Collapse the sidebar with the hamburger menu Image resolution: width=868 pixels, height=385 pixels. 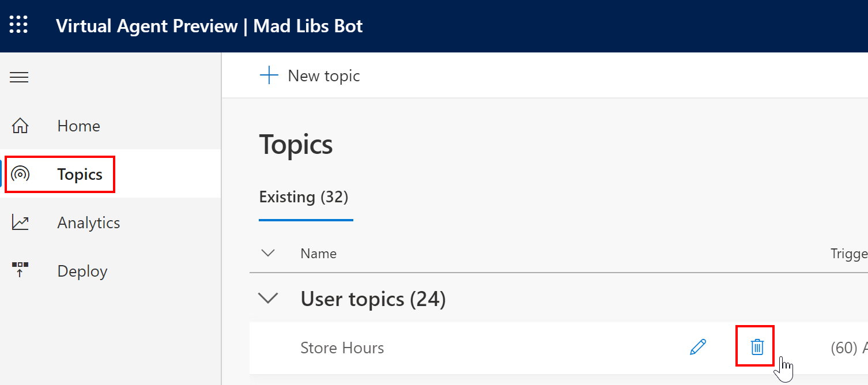pyautogui.click(x=19, y=77)
